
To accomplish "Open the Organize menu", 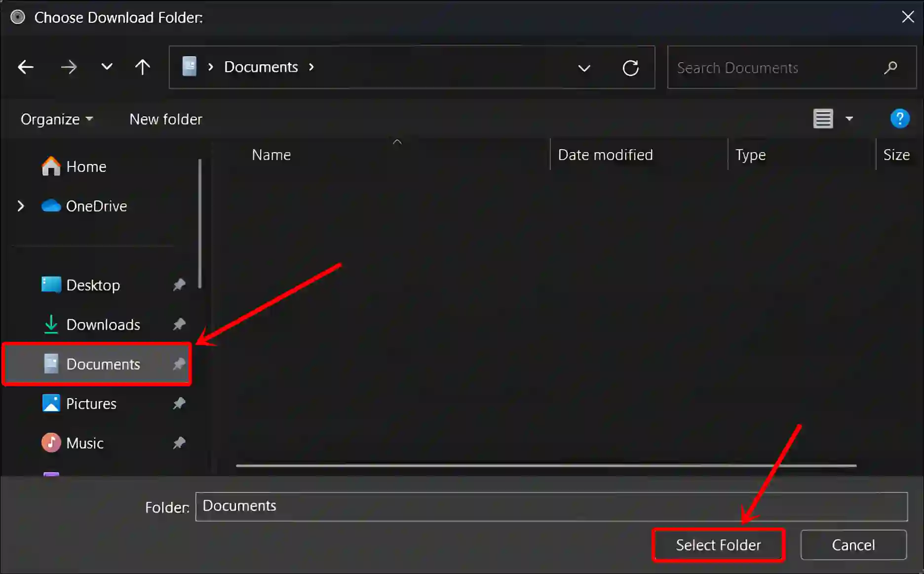I will click(x=56, y=119).
